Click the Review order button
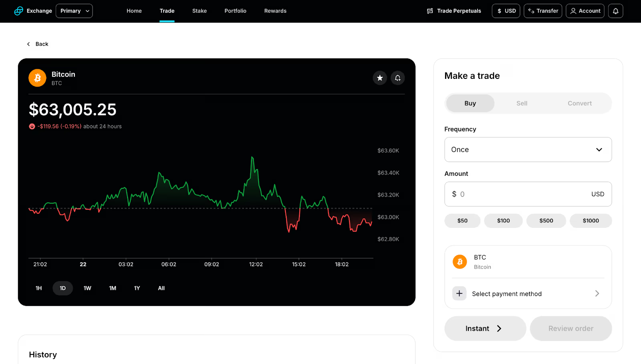The height and width of the screenshot is (364, 641). [x=570, y=328]
